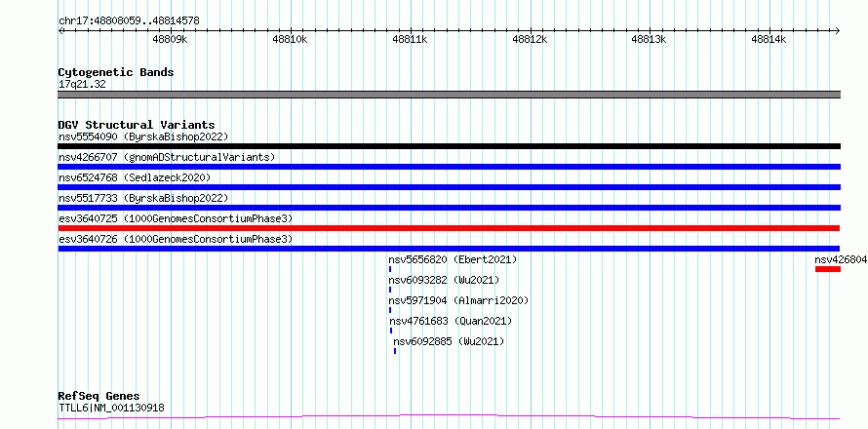Click the esv3640725 red variant bar
Image resolution: width=868 pixels, height=429 pixels.
pyautogui.click(x=449, y=228)
